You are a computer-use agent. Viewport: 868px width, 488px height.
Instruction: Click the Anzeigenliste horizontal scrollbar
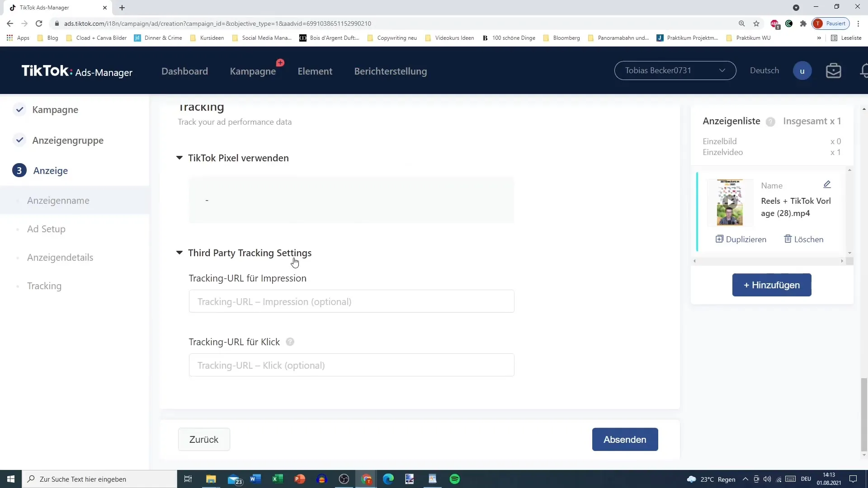[769, 261]
